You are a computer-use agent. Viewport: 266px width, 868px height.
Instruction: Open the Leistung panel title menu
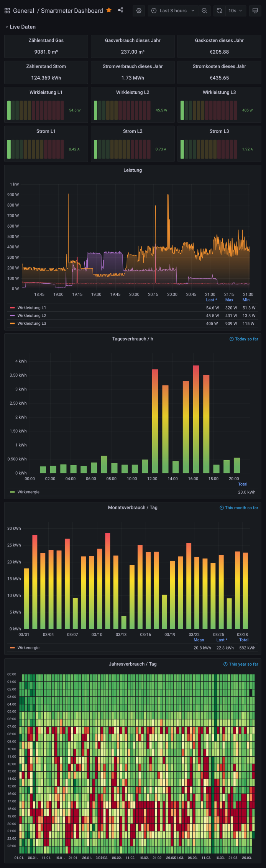pyautogui.click(x=133, y=170)
